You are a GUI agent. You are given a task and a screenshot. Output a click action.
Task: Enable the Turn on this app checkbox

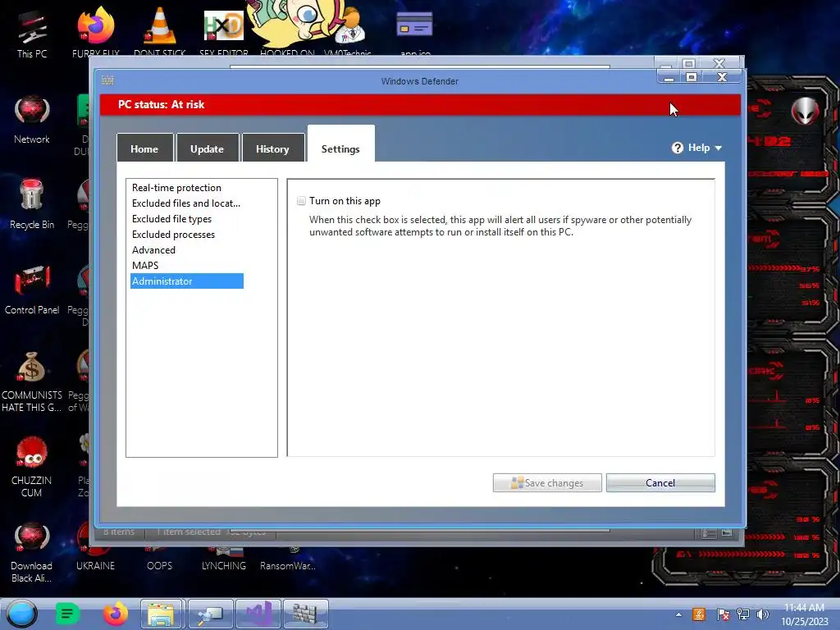click(x=302, y=201)
